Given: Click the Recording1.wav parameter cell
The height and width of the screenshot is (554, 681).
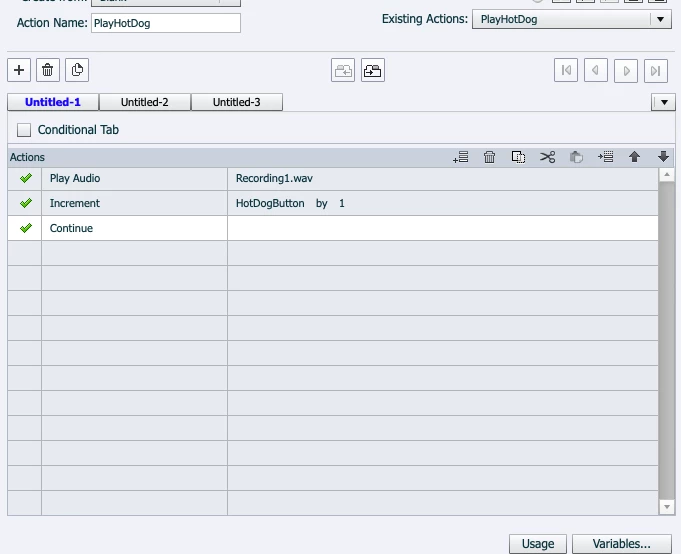Looking at the screenshot, I should (443, 178).
